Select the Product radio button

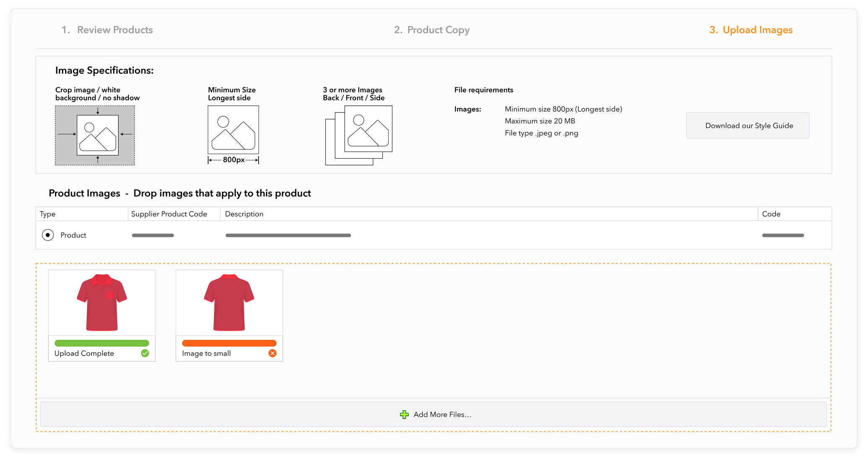(x=48, y=235)
